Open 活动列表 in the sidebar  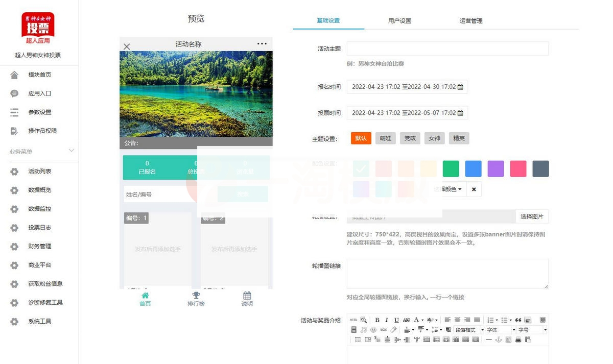click(x=39, y=172)
